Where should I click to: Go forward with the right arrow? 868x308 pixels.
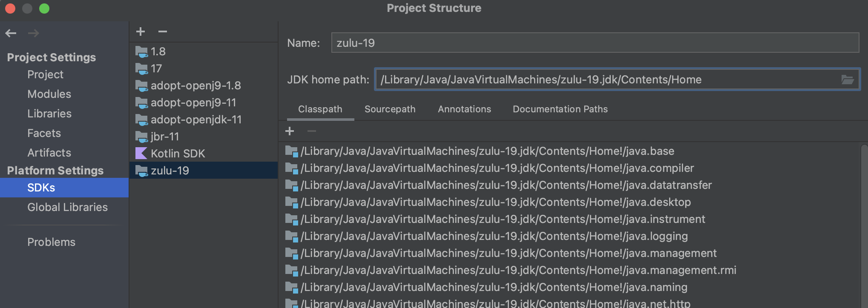click(34, 33)
